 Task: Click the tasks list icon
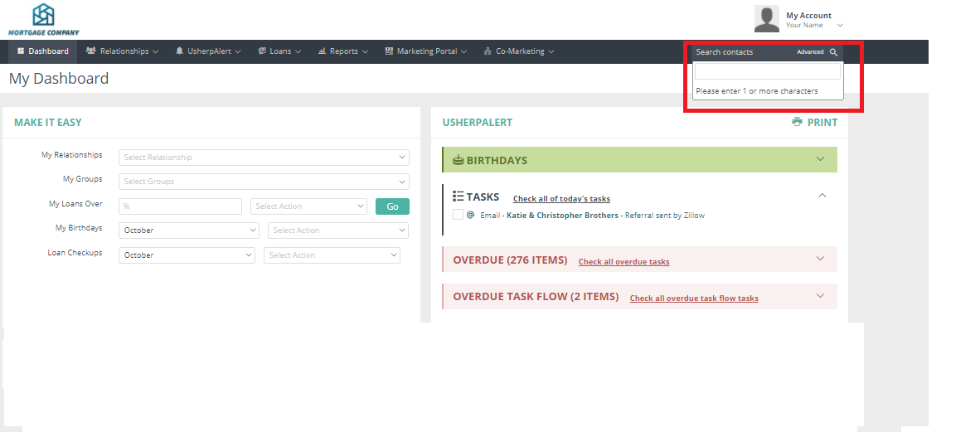pyautogui.click(x=458, y=197)
